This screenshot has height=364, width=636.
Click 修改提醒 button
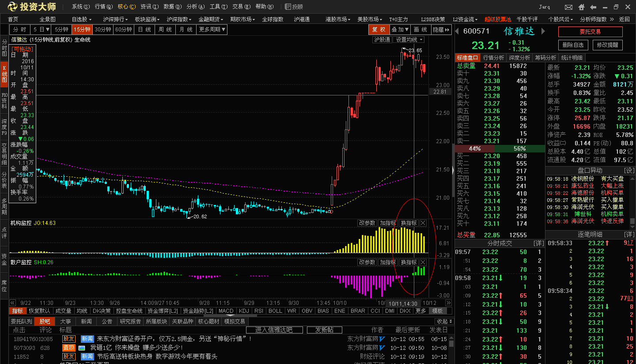click(x=608, y=45)
